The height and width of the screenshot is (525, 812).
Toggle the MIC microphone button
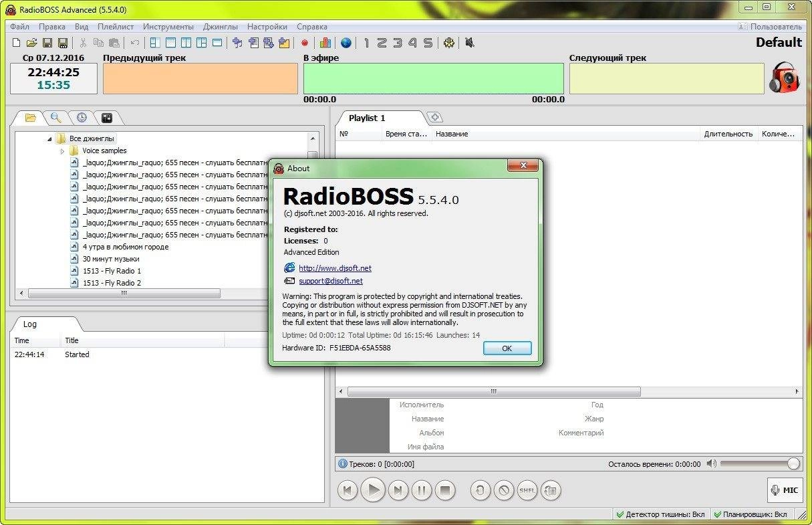[784, 490]
